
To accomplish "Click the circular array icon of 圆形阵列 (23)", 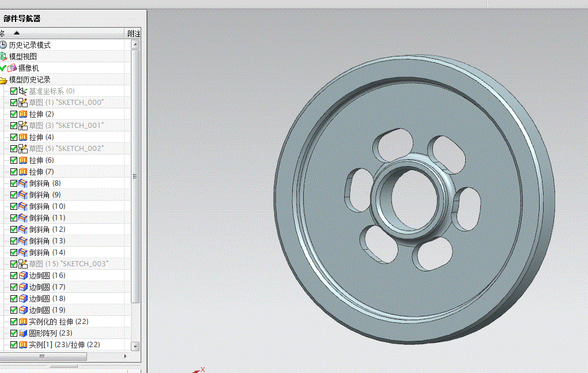I will click(23, 333).
